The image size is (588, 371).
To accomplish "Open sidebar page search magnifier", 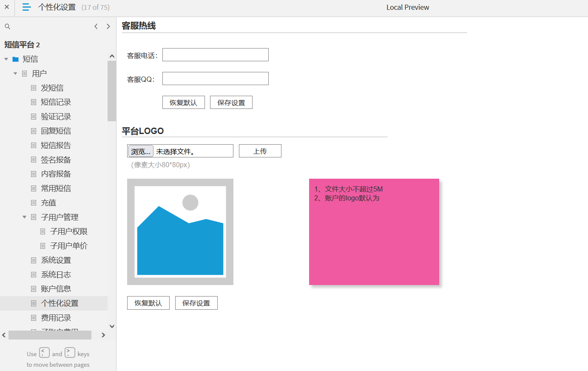I will (7, 26).
